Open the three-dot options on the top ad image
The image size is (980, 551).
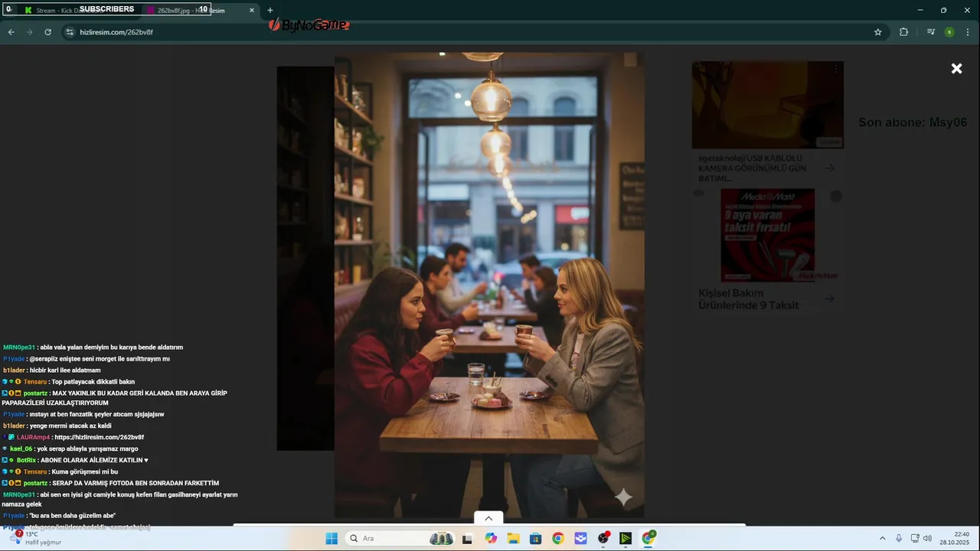point(835,69)
